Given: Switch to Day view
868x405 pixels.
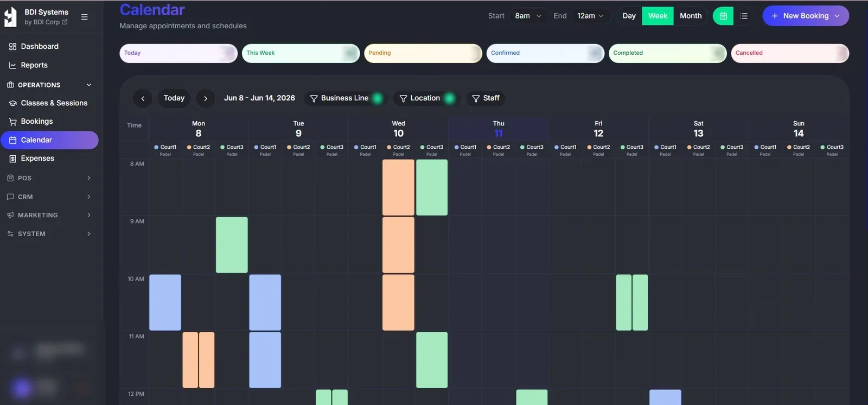Looking at the screenshot, I should (x=629, y=16).
